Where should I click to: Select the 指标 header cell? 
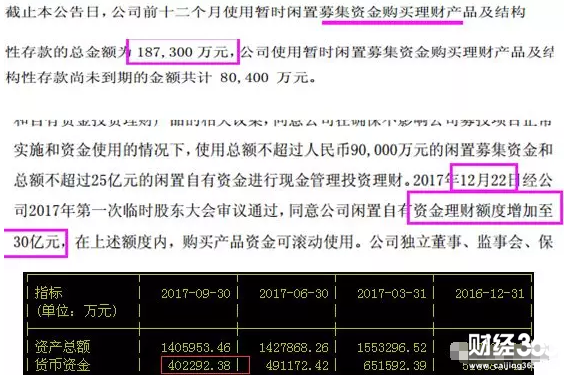[x=49, y=293]
